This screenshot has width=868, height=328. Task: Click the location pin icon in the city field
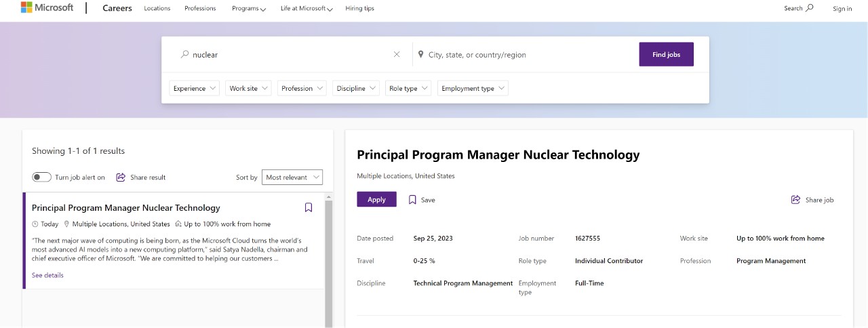pyautogui.click(x=421, y=54)
